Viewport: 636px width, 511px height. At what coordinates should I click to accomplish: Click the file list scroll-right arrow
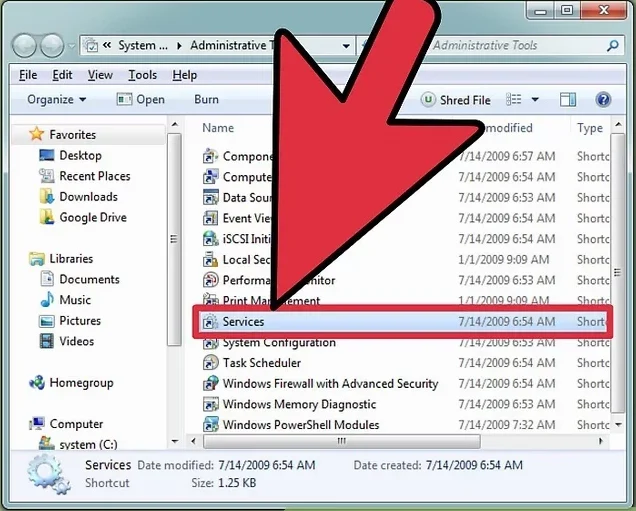coord(601,441)
